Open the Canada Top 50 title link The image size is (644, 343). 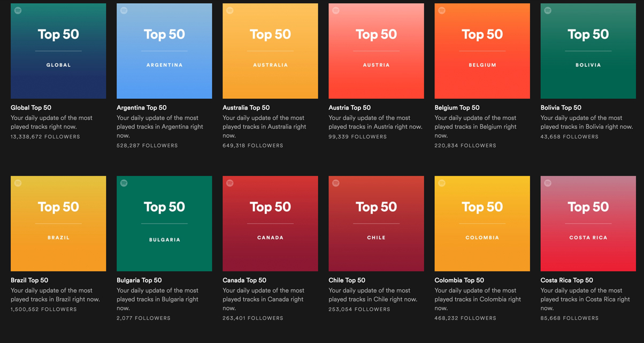coord(244,280)
